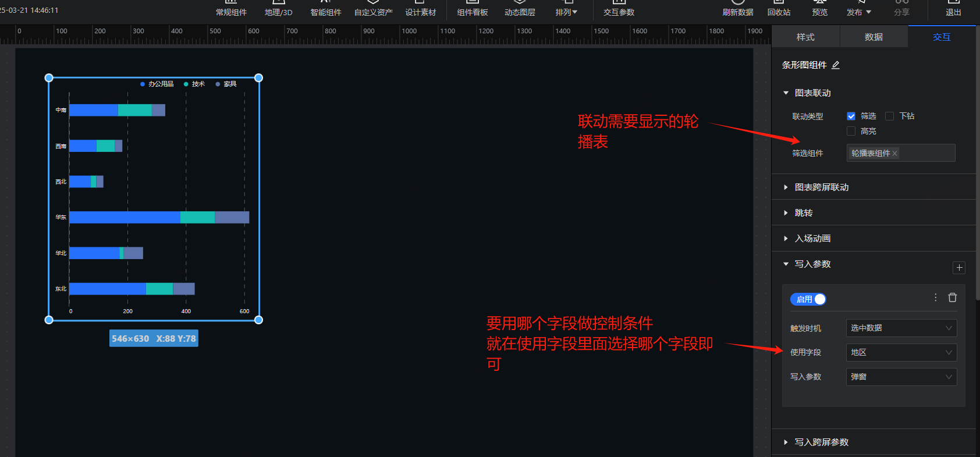The image size is (980, 457).
Task: Open the 写入参数 dropdown showing 弹窗
Action: 901,377
